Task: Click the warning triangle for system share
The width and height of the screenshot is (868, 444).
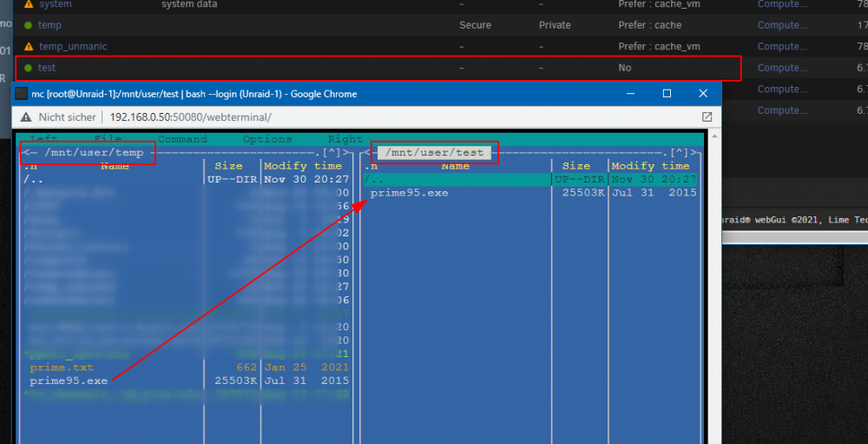Action: [29, 3]
